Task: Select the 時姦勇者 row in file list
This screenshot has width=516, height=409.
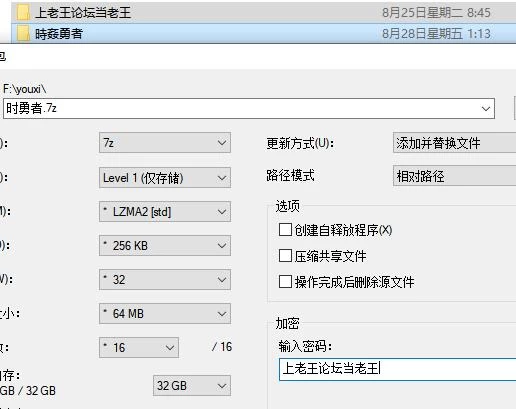Action: click(x=263, y=34)
